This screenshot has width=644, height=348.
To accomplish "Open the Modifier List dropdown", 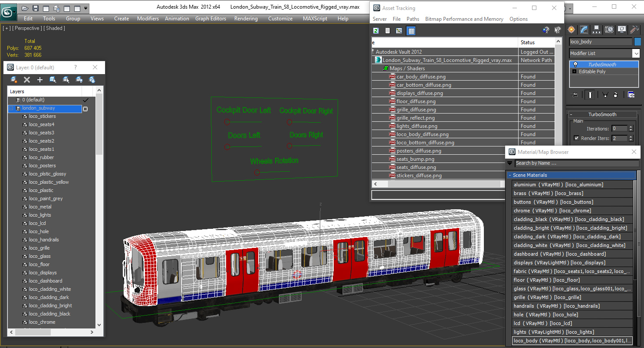I will coord(636,53).
